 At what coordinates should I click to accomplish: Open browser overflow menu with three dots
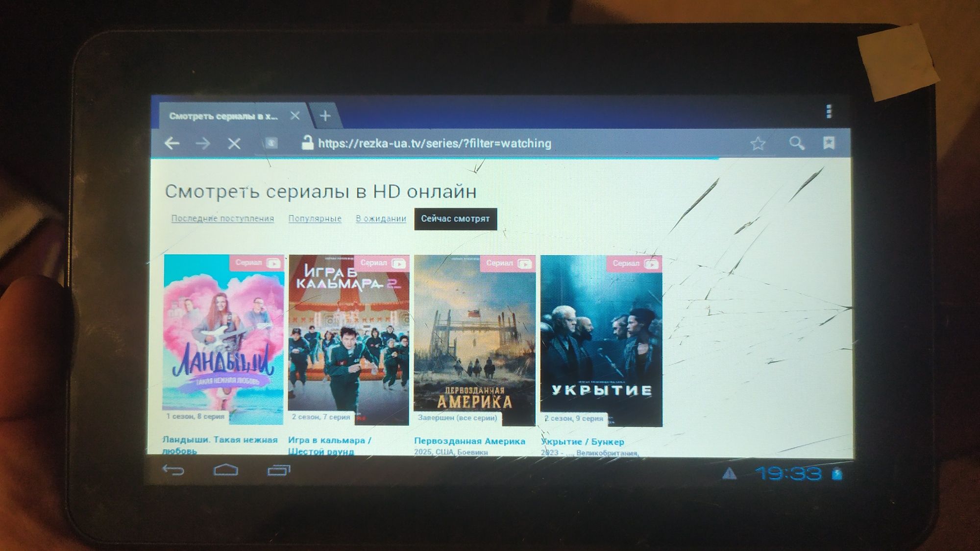pos(829,112)
